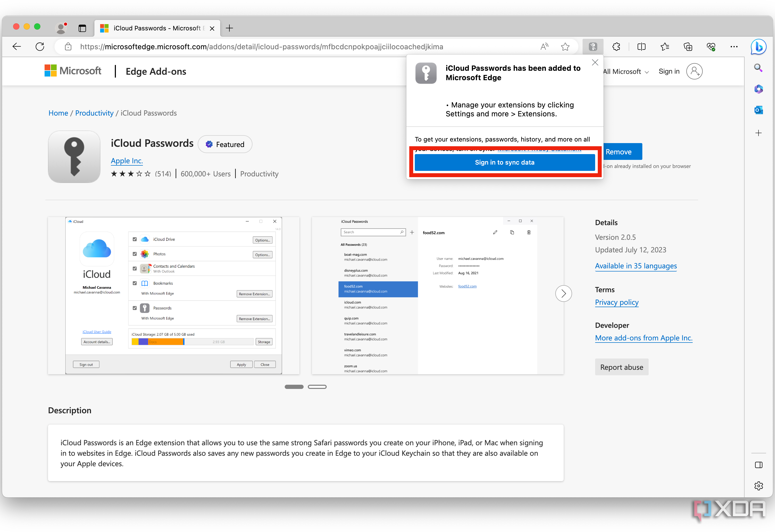Click the Featured badge

(225, 144)
